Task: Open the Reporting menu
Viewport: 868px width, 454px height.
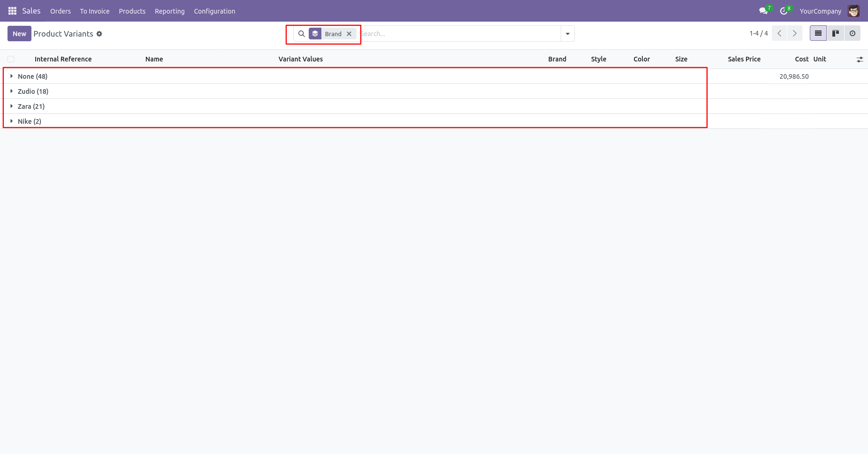Action: tap(170, 11)
